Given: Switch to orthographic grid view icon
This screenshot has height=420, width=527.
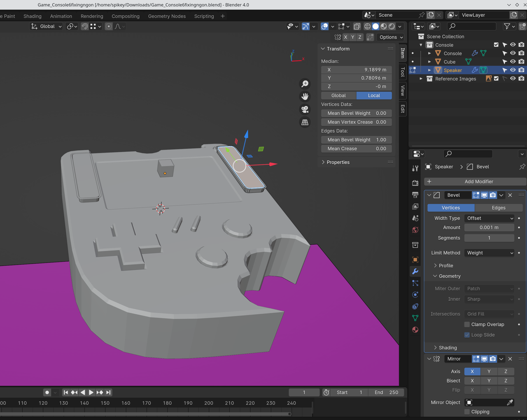Looking at the screenshot, I should 305,122.
